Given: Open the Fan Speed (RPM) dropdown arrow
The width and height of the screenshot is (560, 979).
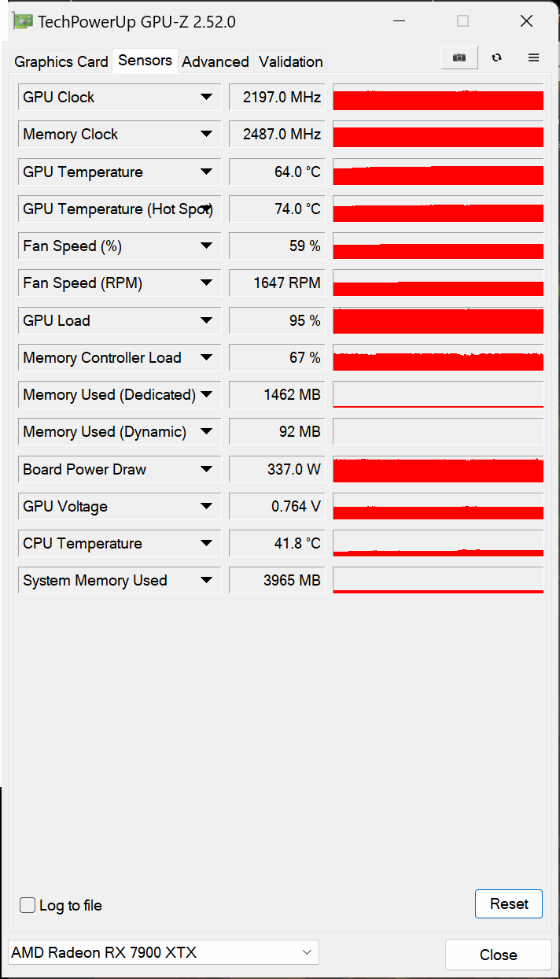Looking at the screenshot, I should 206,283.
